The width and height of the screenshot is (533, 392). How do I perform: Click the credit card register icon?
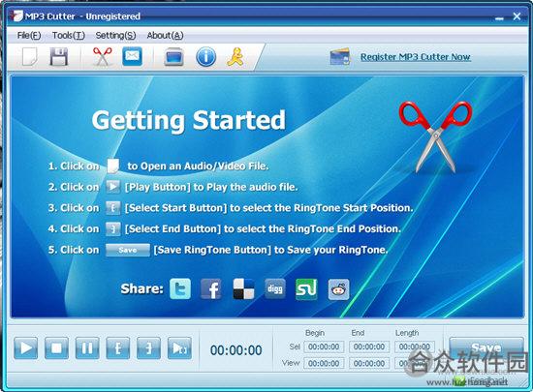tap(339, 57)
